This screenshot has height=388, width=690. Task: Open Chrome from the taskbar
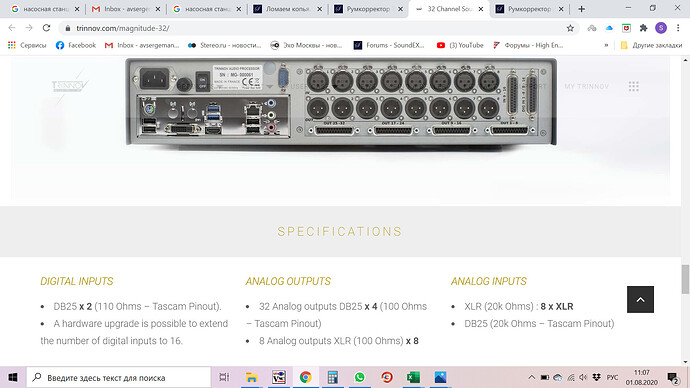coord(305,377)
